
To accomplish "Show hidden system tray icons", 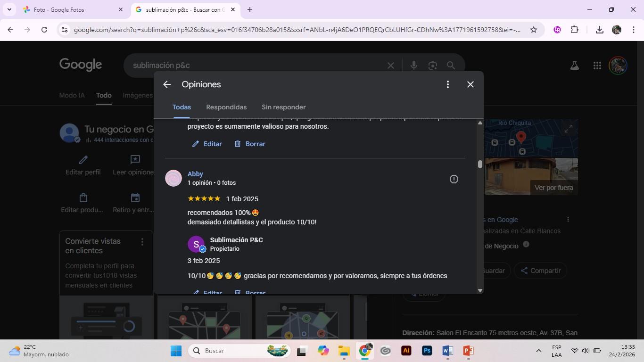I will point(539,351).
